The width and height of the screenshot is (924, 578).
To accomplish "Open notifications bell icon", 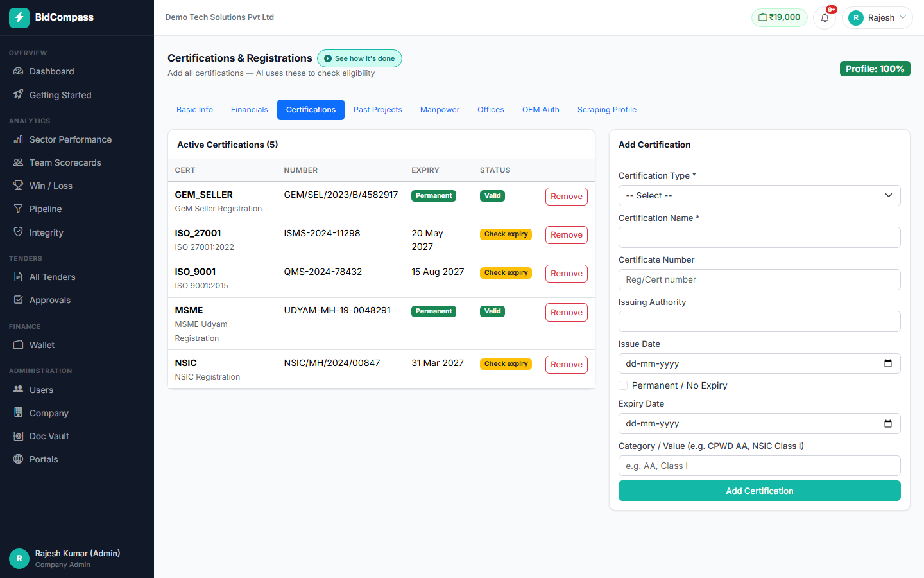I will pos(825,17).
